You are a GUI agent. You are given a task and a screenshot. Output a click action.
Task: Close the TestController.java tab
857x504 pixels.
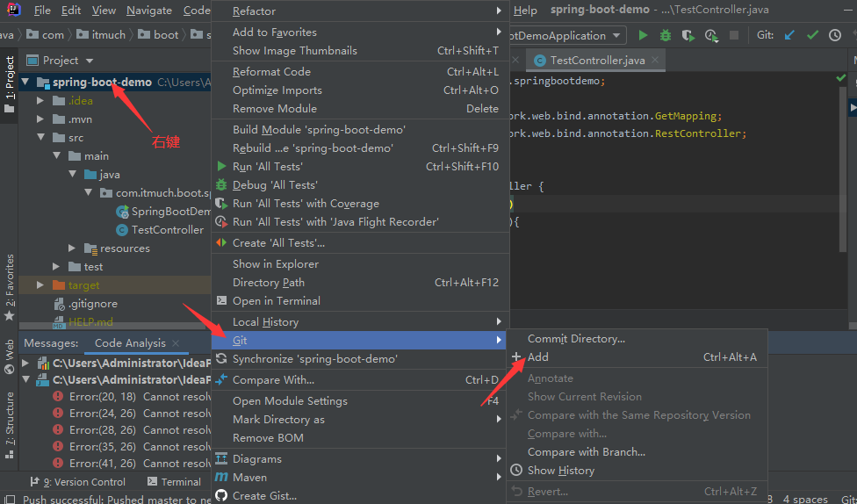pyautogui.click(x=655, y=60)
